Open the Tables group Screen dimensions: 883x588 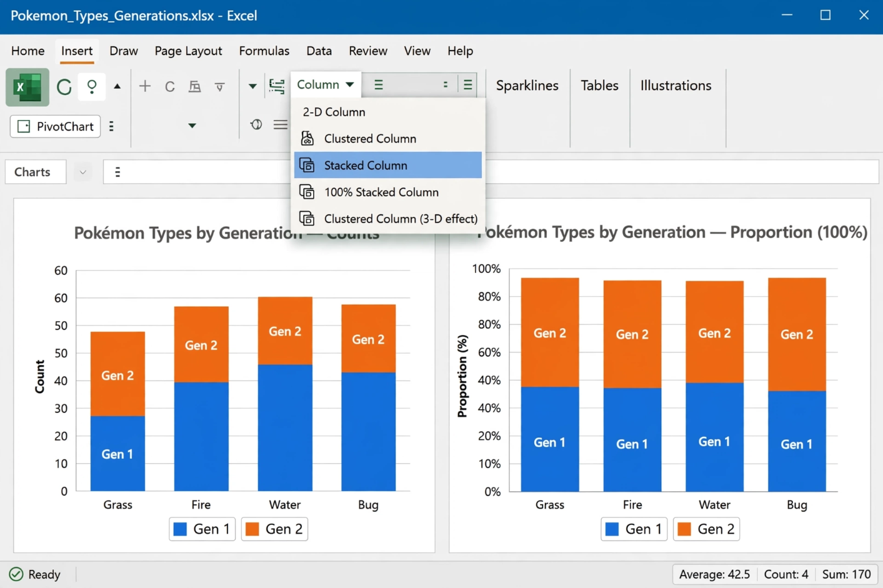(x=599, y=86)
